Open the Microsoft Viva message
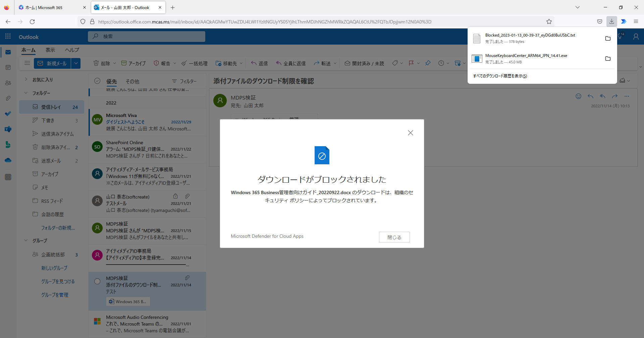The height and width of the screenshot is (338, 644). [148, 122]
